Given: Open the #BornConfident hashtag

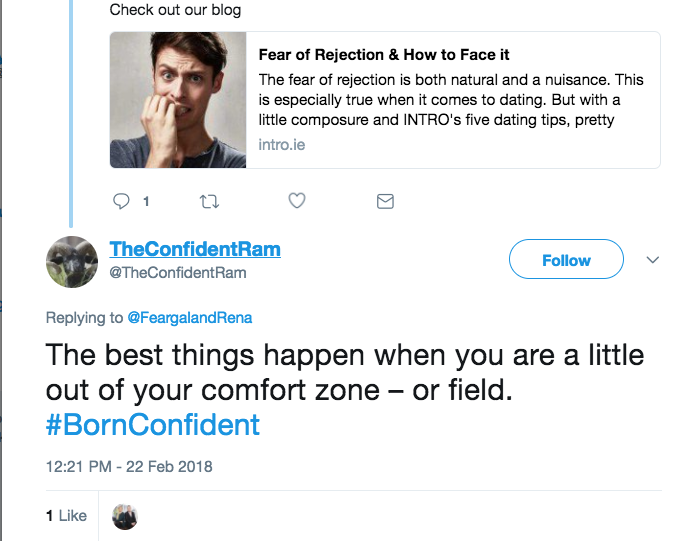Looking at the screenshot, I should 153,424.
